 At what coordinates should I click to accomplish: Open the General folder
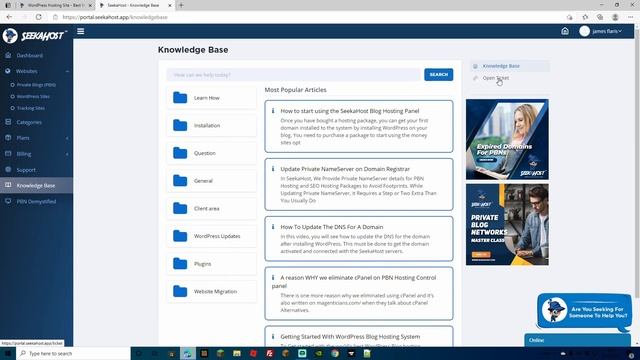coord(211,181)
